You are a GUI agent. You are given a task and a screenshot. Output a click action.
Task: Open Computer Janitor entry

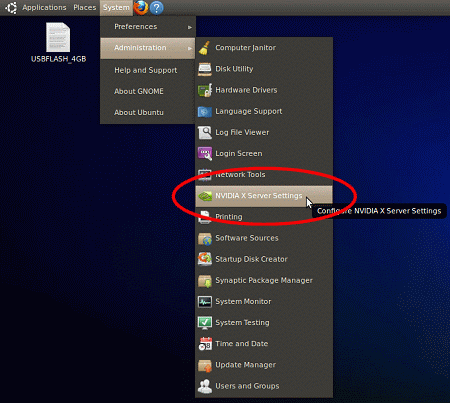click(x=264, y=48)
